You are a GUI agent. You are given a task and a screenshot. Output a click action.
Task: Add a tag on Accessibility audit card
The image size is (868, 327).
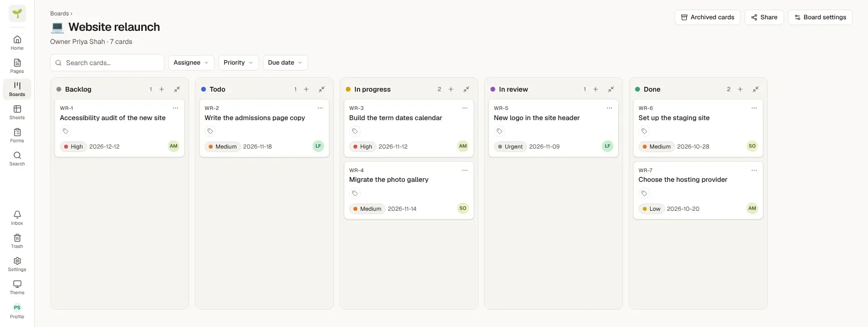click(66, 131)
